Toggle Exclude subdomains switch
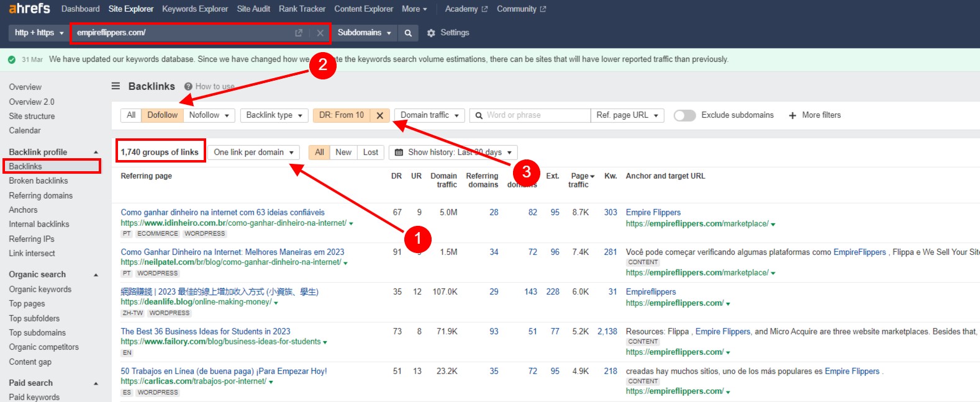 (684, 115)
